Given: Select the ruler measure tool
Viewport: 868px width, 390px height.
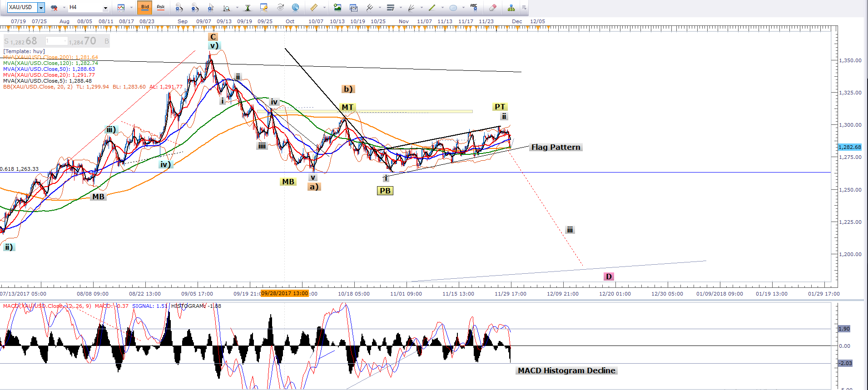Looking at the screenshot, I should (314, 7).
